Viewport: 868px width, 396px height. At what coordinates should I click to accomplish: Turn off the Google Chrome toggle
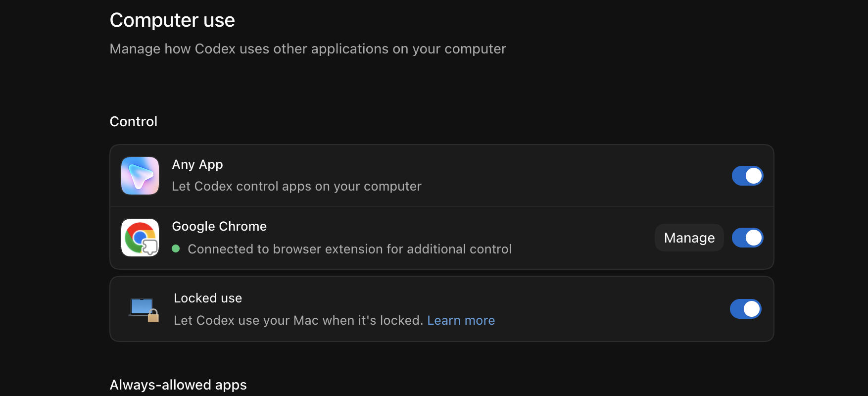tap(747, 238)
